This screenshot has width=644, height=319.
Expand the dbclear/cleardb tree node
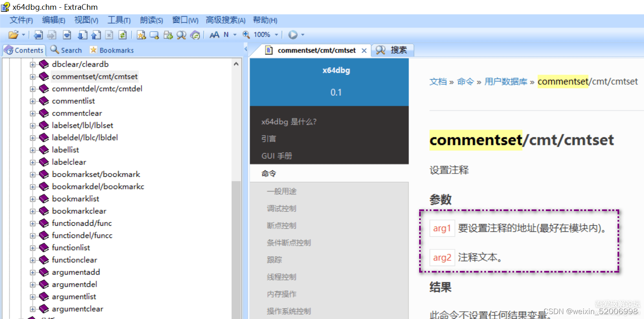pos(33,64)
